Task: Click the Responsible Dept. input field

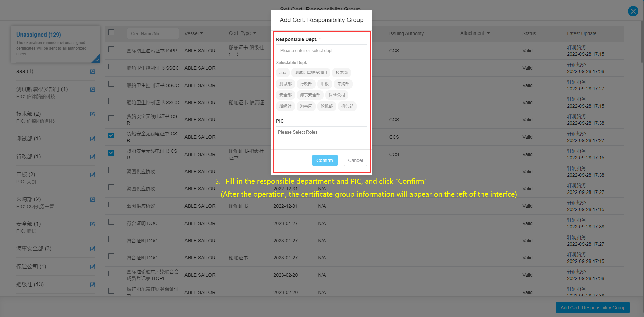Action: [x=321, y=51]
